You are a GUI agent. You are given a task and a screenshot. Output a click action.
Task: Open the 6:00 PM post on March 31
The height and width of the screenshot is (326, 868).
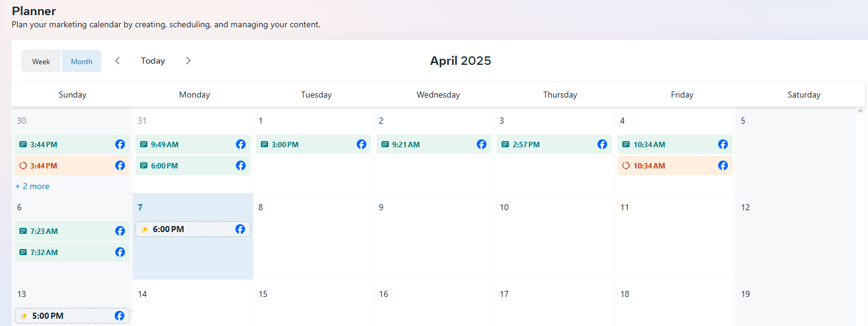pos(193,165)
